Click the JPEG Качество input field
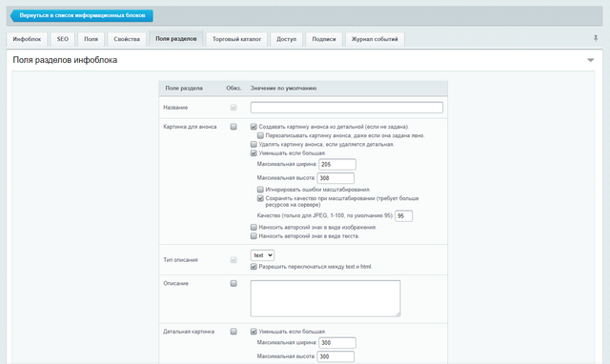610x364 pixels. (x=404, y=216)
